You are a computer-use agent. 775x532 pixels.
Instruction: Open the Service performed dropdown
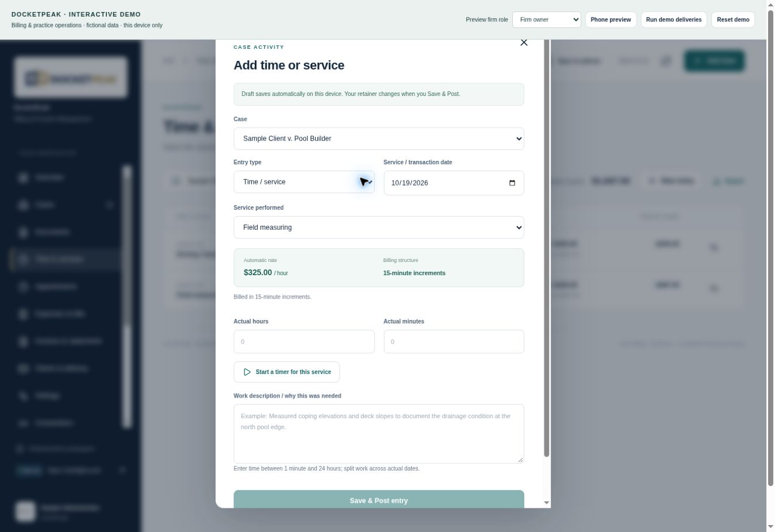(x=378, y=228)
